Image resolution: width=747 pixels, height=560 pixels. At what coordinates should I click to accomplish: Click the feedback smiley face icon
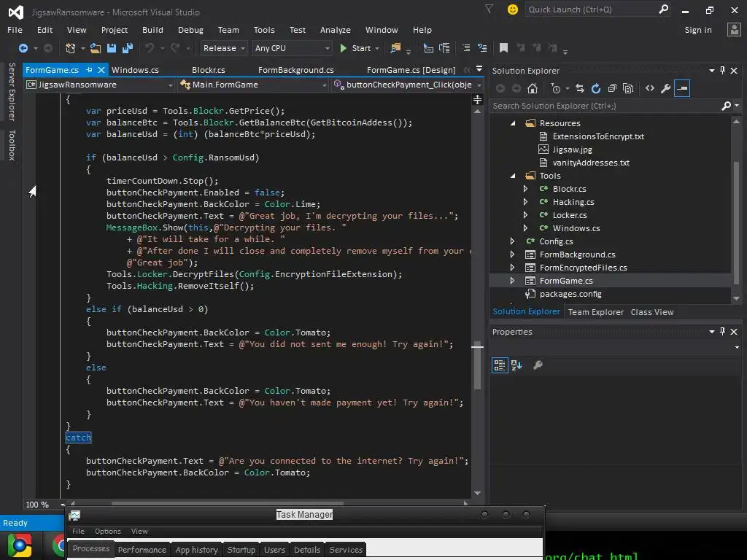click(513, 9)
